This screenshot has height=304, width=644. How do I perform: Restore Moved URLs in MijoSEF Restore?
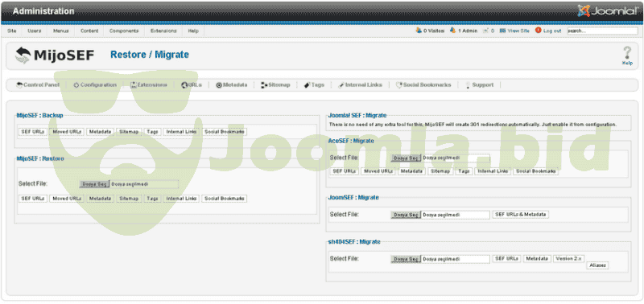[x=67, y=199]
